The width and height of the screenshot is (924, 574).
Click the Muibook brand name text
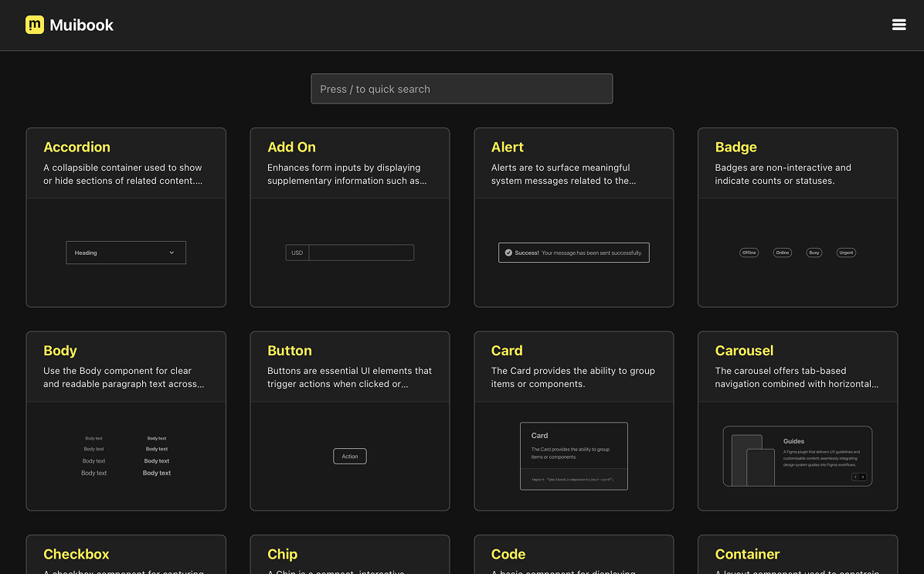[x=81, y=25]
